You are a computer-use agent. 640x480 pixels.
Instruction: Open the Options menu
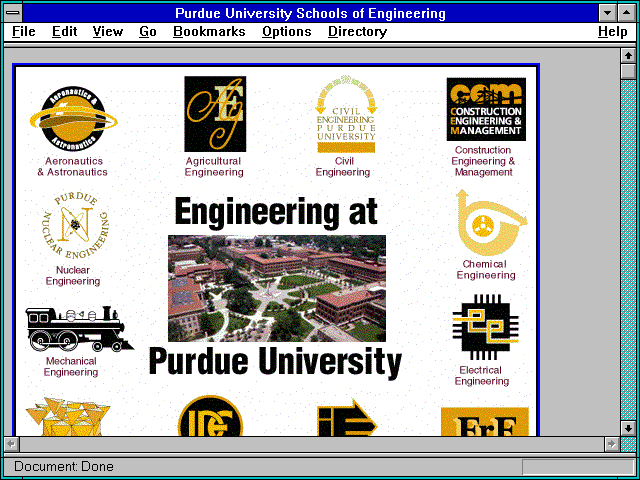[x=287, y=32]
